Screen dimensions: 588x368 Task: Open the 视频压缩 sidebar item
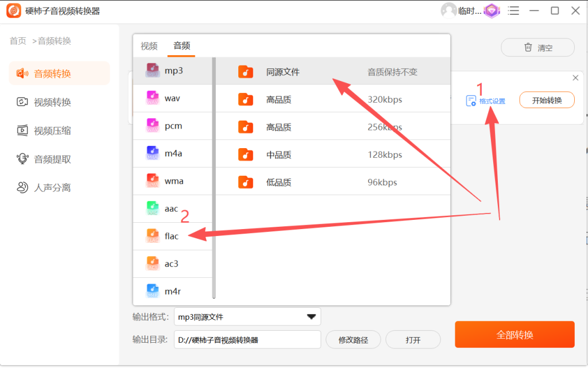[x=44, y=131]
